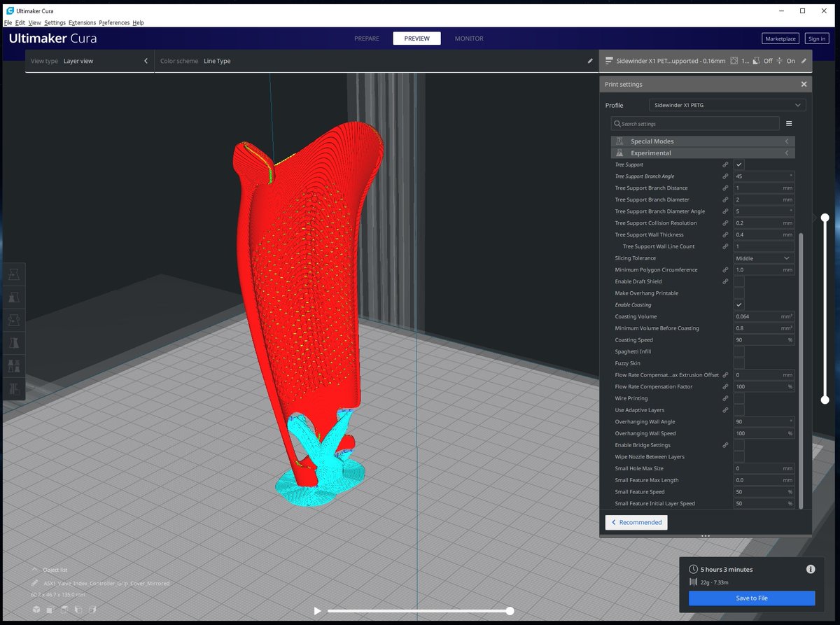The width and height of the screenshot is (840, 625).
Task: Switch to the PREPARE stage tab
Action: pyautogui.click(x=367, y=38)
